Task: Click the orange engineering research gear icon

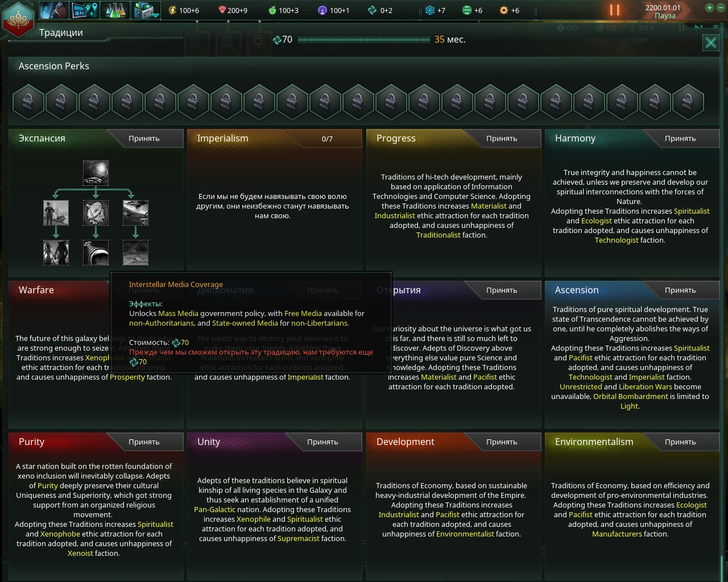Action: coord(504,10)
